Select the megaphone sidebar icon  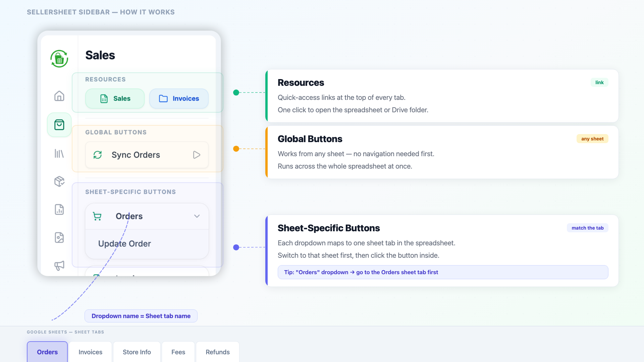(x=59, y=265)
